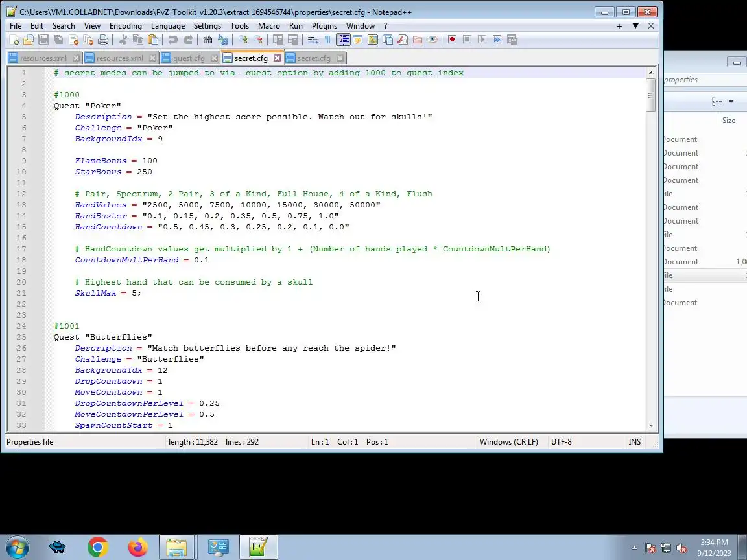Open the Language menu
The image size is (747, 560).
coord(168,26)
